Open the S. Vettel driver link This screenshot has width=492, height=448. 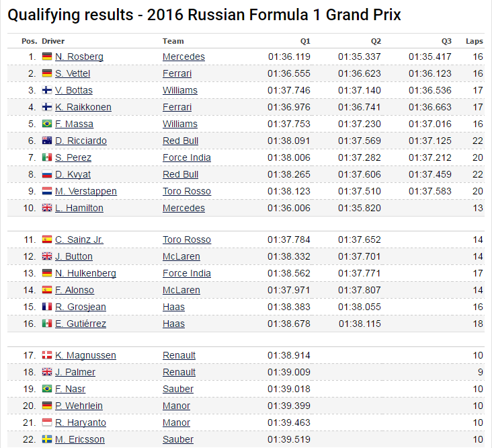pos(73,73)
